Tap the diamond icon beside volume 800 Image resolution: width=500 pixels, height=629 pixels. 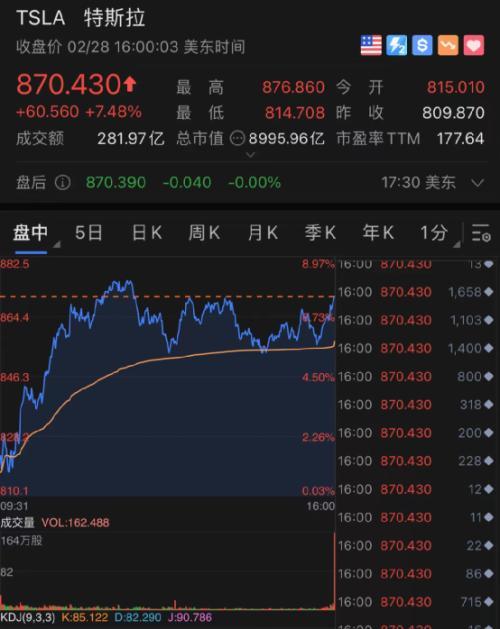point(488,376)
